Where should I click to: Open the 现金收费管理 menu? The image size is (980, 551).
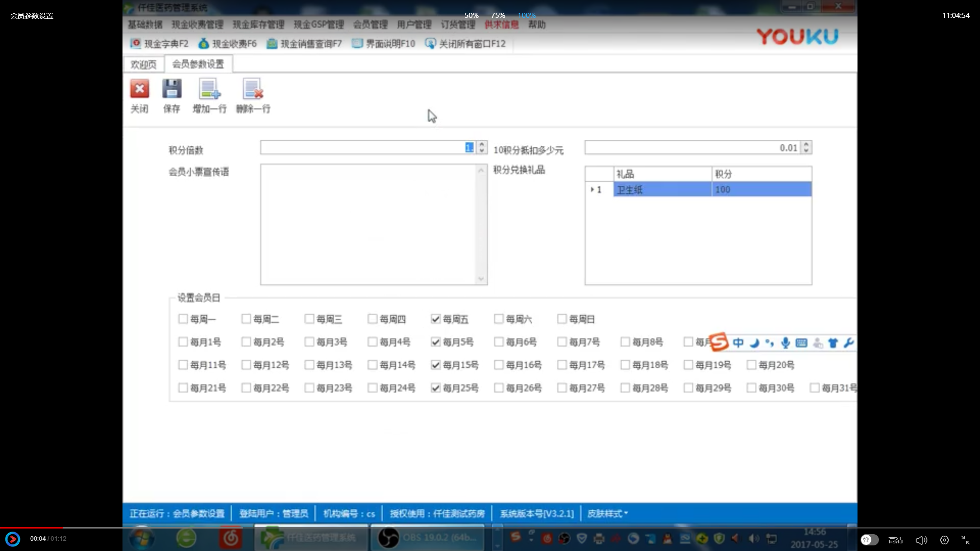pos(198,24)
